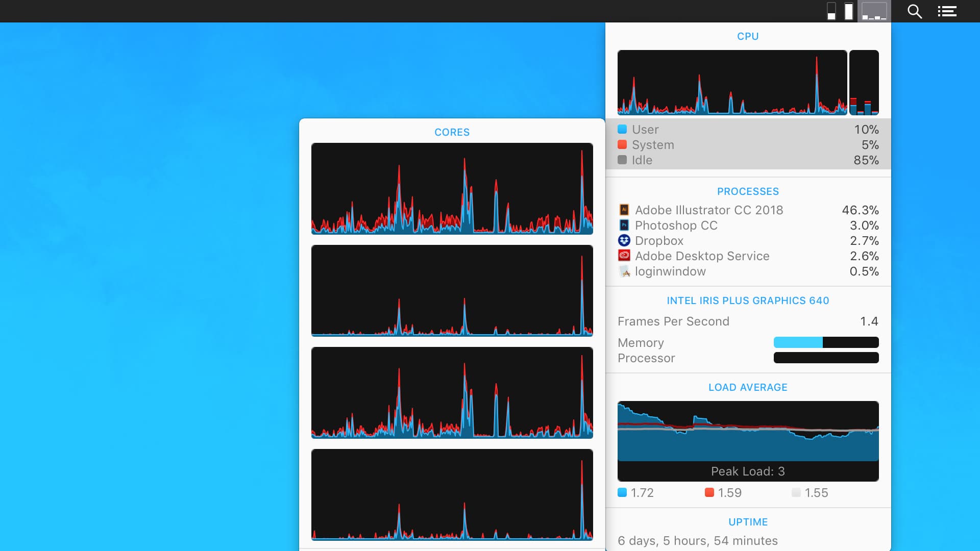Open the partially filled bar menu bar icon

831,11
